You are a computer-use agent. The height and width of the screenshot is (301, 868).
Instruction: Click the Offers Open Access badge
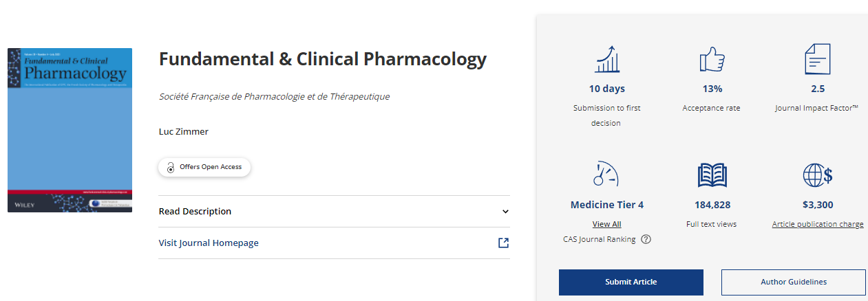tap(204, 167)
